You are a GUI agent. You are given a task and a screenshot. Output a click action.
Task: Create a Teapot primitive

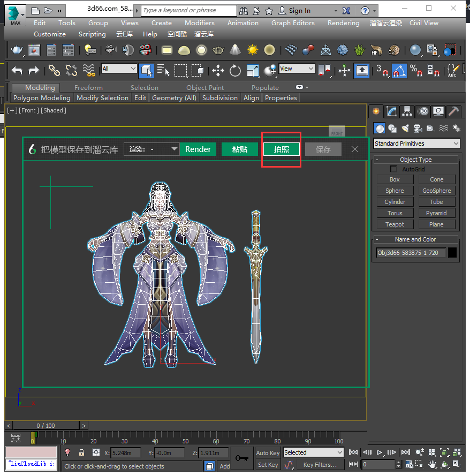pyautogui.click(x=395, y=224)
